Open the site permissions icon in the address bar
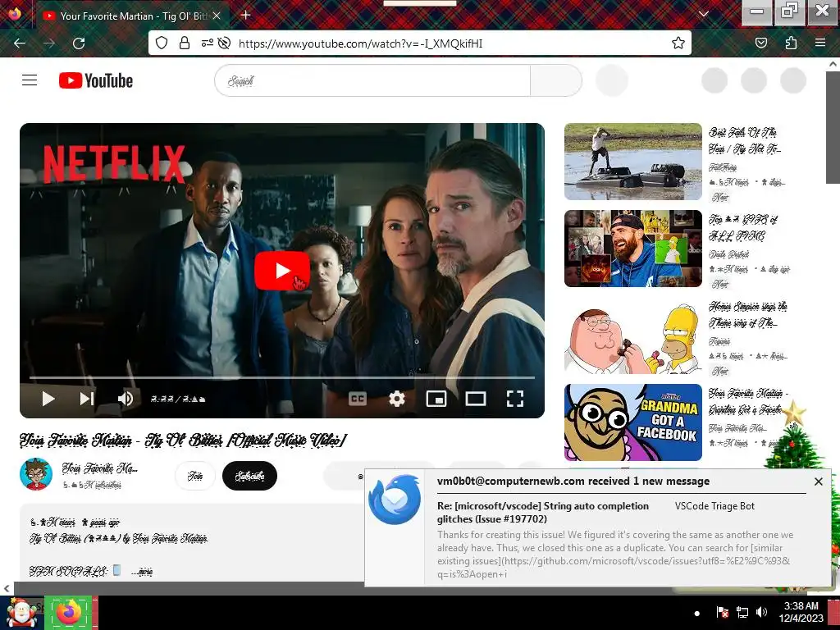The height and width of the screenshot is (630, 840). [207, 43]
